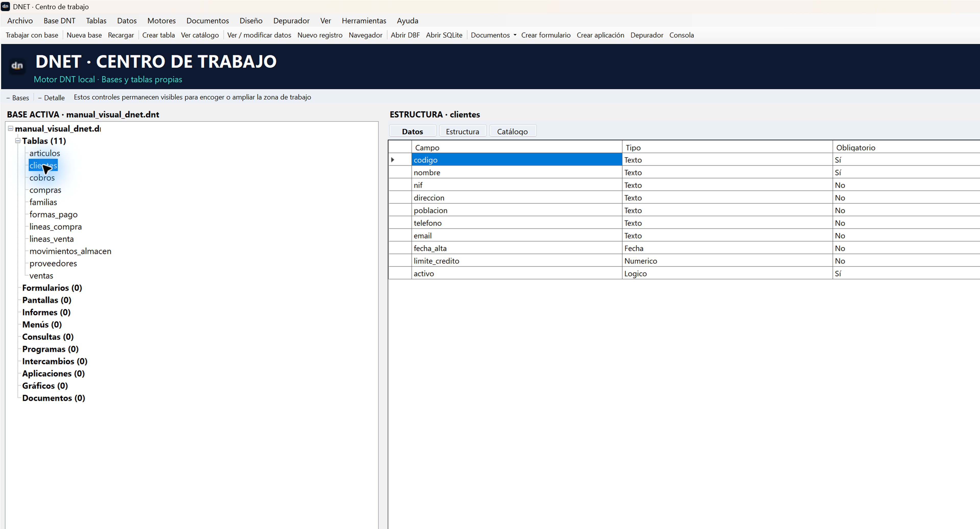The image size is (980, 529).
Task: Click the Campo column header
Action: coord(517,148)
